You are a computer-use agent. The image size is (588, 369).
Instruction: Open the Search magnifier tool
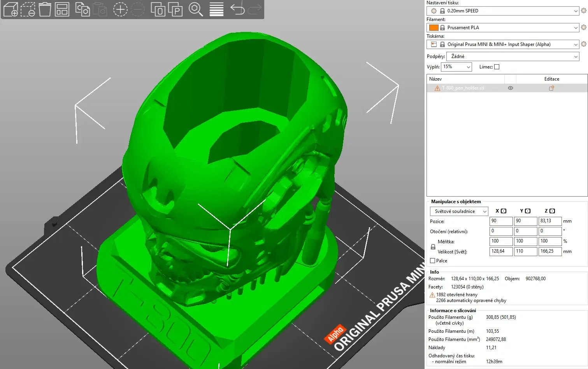point(196,9)
